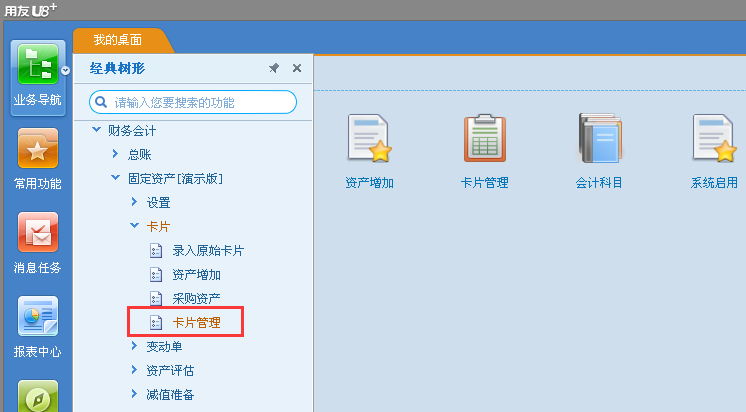This screenshot has height=412, width=746.
Task: Collapse the 财务会计 tree node
Action: [x=97, y=129]
